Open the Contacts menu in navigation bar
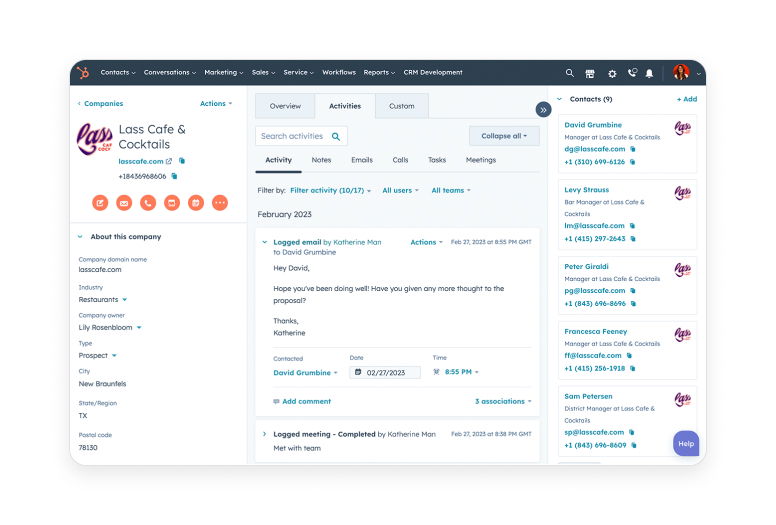The width and height of the screenshot is (776, 525). tap(118, 72)
